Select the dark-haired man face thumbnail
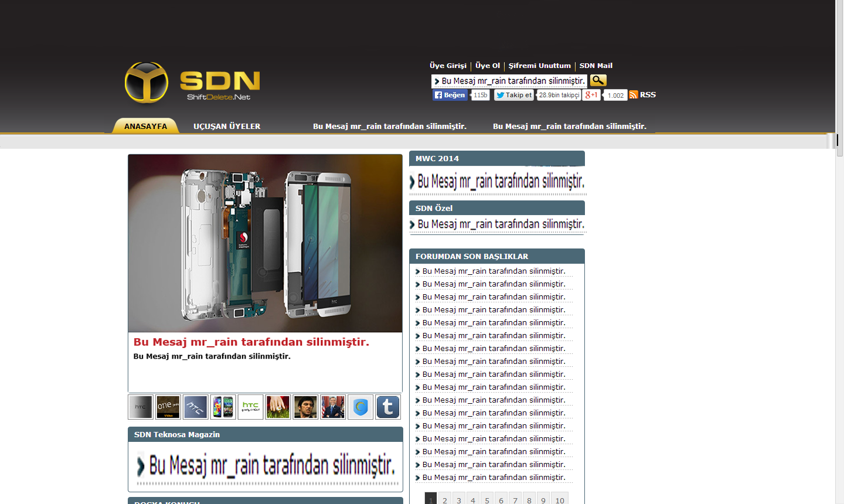 point(305,407)
